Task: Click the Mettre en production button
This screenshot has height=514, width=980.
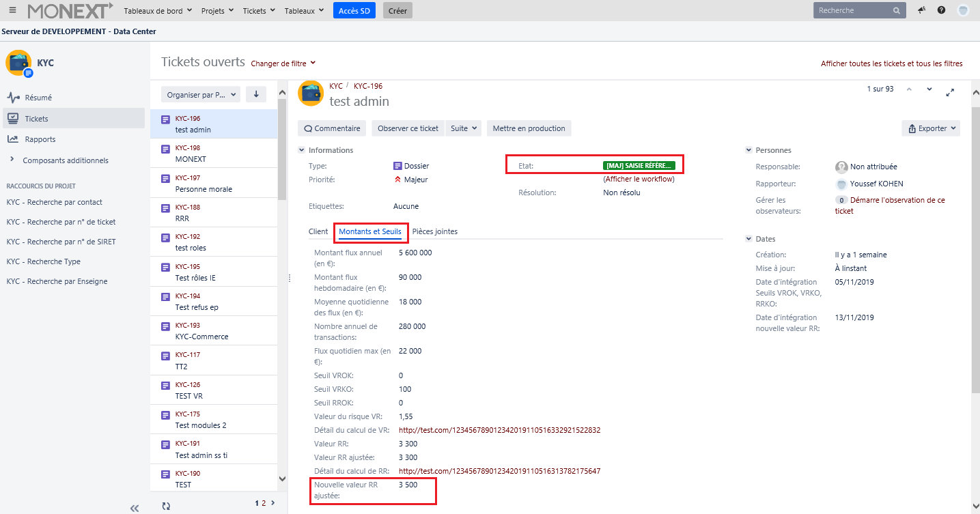Action: tap(529, 128)
